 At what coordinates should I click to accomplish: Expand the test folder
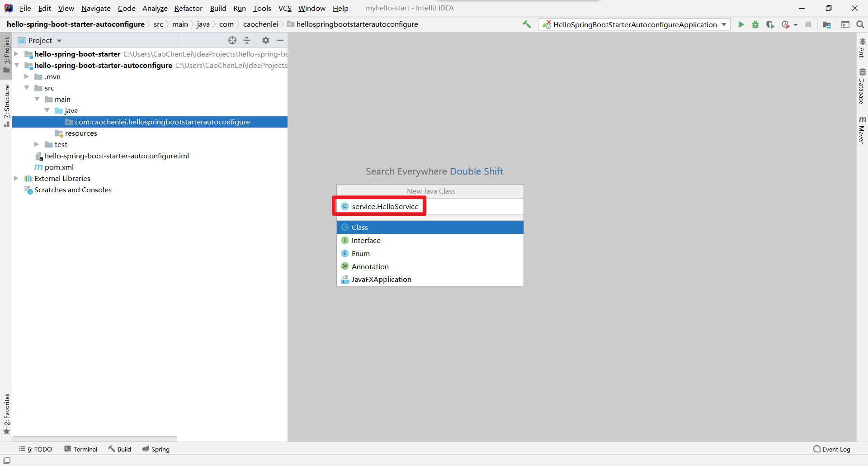pyautogui.click(x=37, y=144)
